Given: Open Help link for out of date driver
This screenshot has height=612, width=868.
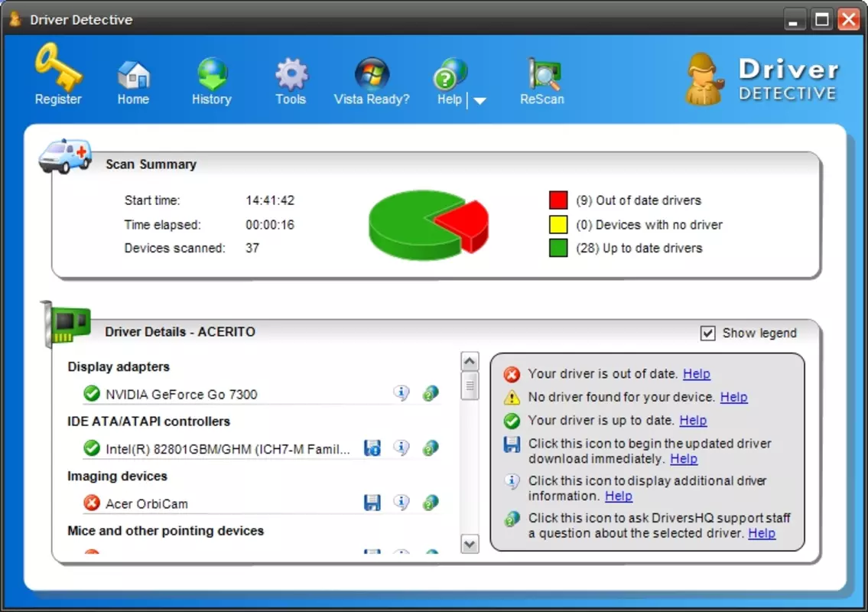Looking at the screenshot, I should (x=697, y=374).
